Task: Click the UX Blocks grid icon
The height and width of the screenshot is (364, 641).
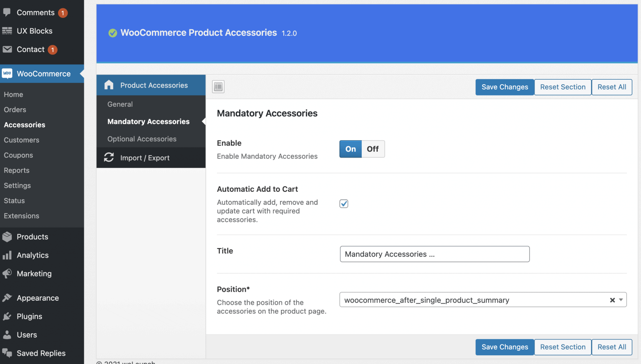Action: pos(7,31)
